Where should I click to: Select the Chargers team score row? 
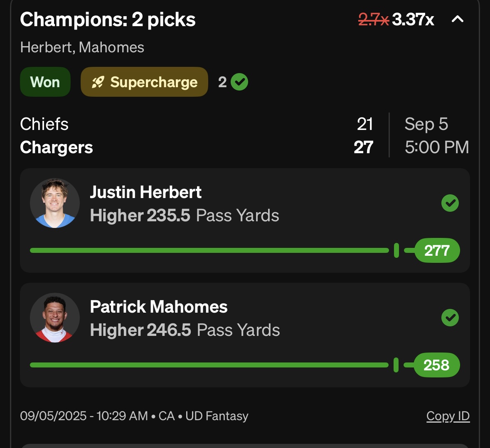[197, 147]
